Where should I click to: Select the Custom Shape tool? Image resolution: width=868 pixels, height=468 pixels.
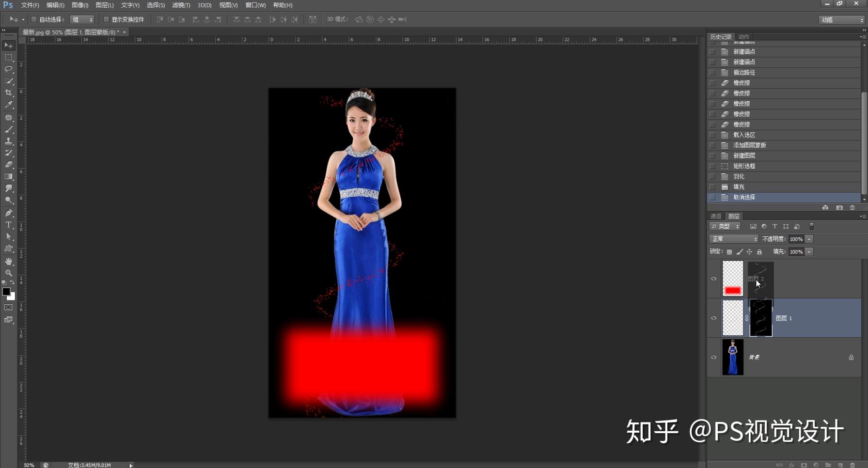click(9, 249)
